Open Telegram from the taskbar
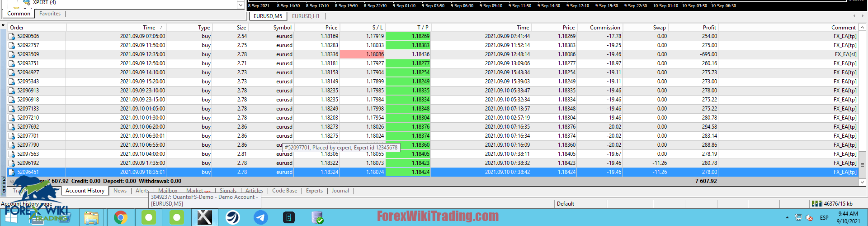This screenshot has width=868, height=226. point(260,218)
